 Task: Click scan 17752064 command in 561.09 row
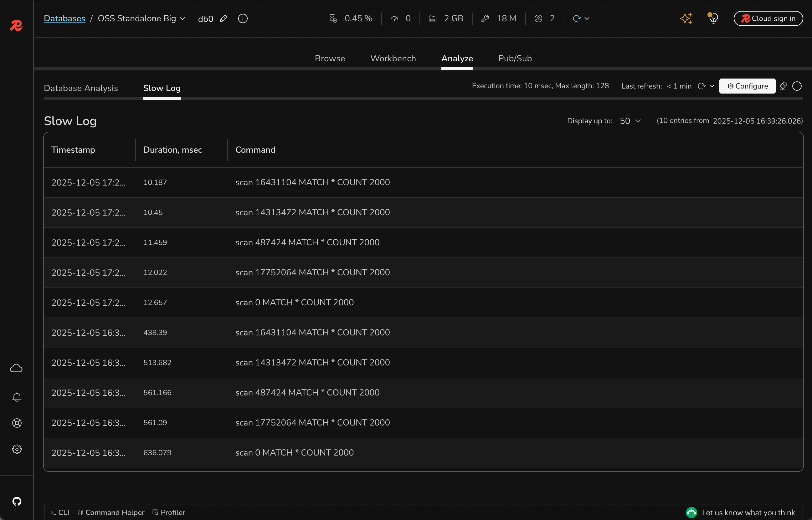click(312, 423)
